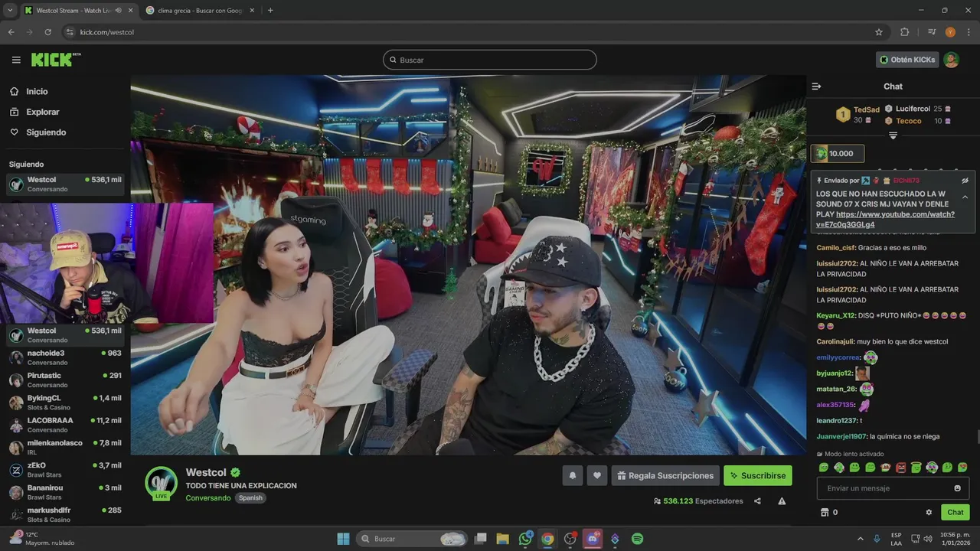This screenshot has width=980, height=551.
Task: Open the hamburger sidebar menu
Action: [x=16, y=60]
